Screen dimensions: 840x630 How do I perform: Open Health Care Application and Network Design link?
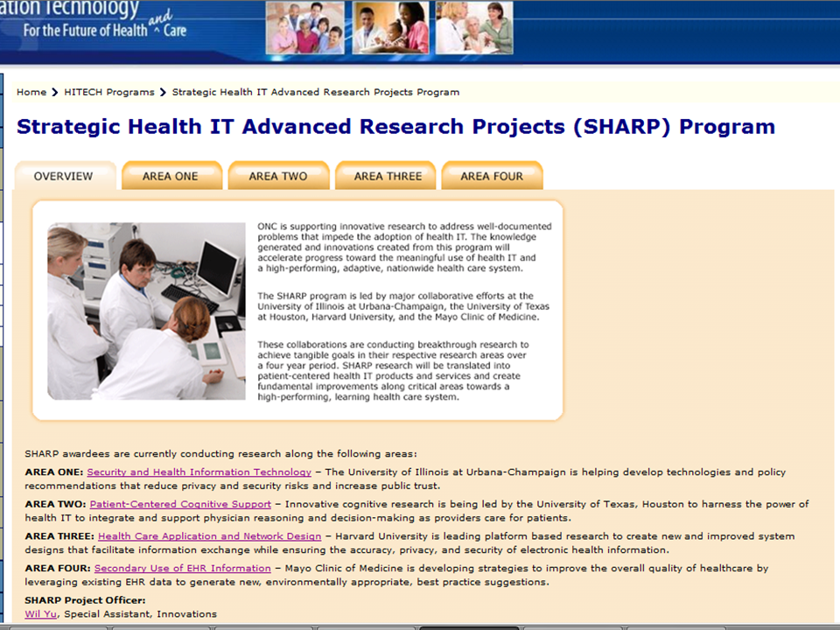tap(209, 536)
